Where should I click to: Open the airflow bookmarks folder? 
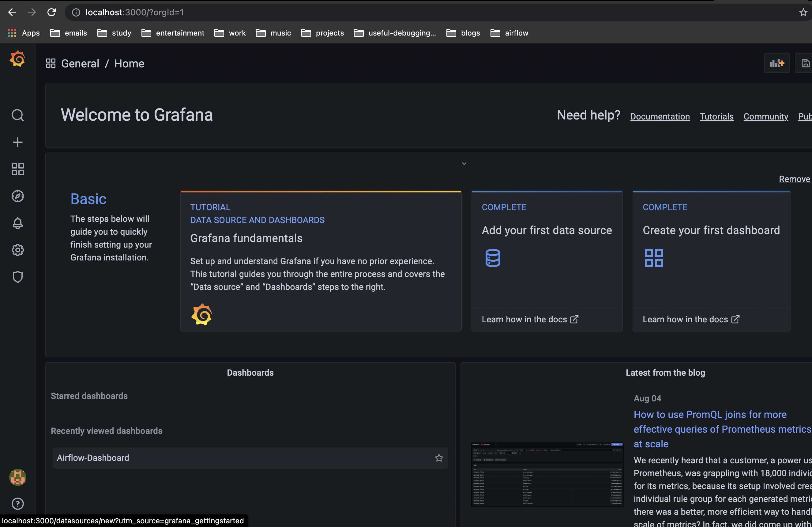pyautogui.click(x=509, y=33)
